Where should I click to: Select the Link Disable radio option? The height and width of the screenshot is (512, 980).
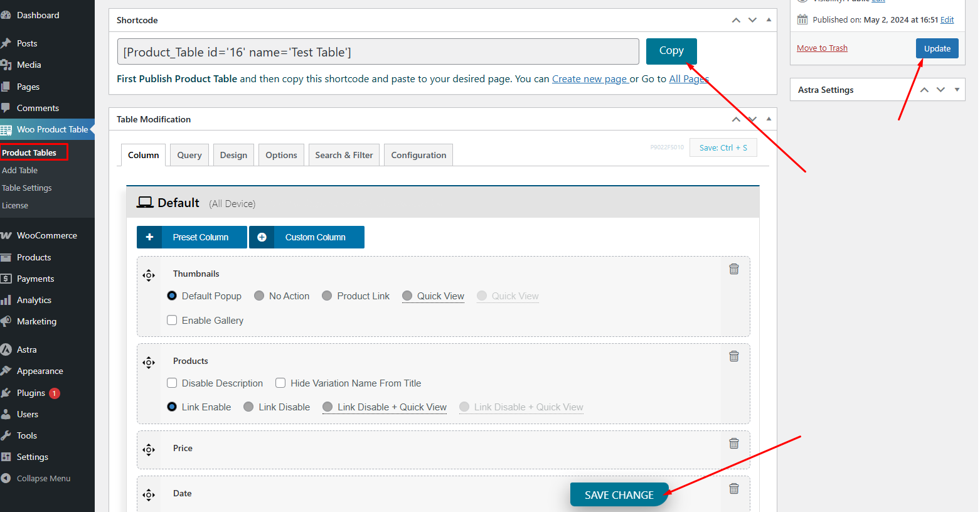(x=248, y=407)
